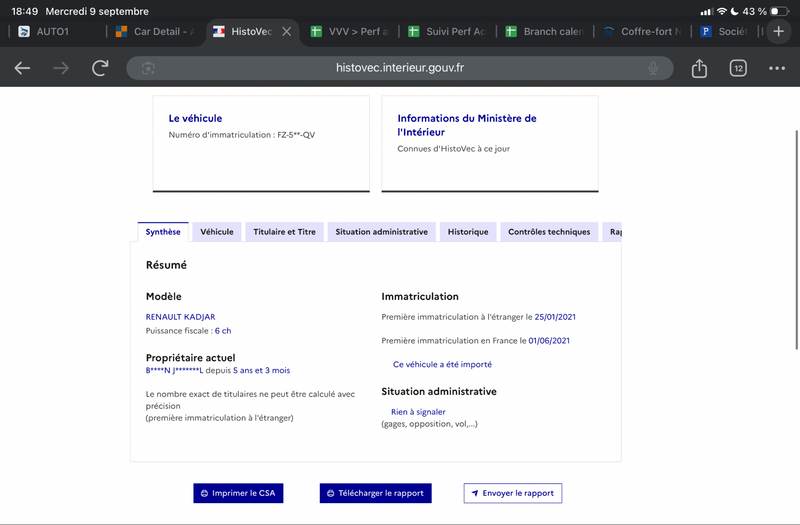Tap the camera search icon in address bar

(x=148, y=68)
